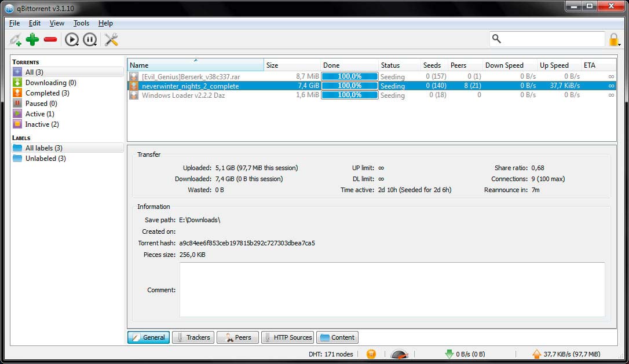Switch to the General tab
This screenshot has height=364, width=629.
(148, 337)
